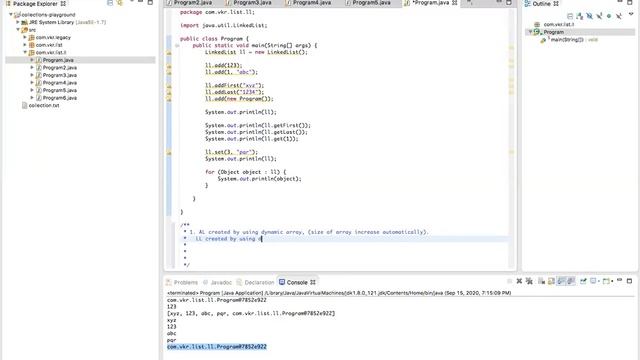Viewport: 640px width, 360px height.
Task: Select Program4.java in Package Explorer
Action: 60,82
